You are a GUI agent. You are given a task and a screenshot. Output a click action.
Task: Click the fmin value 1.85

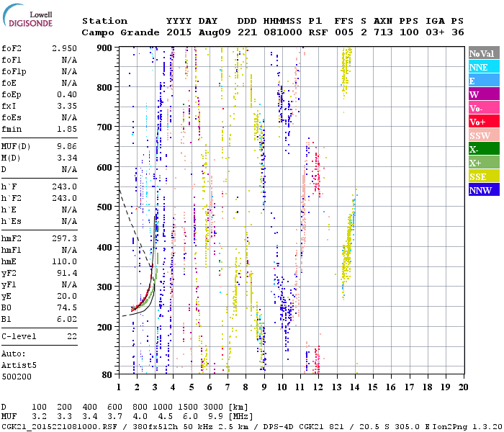coord(67,129)
